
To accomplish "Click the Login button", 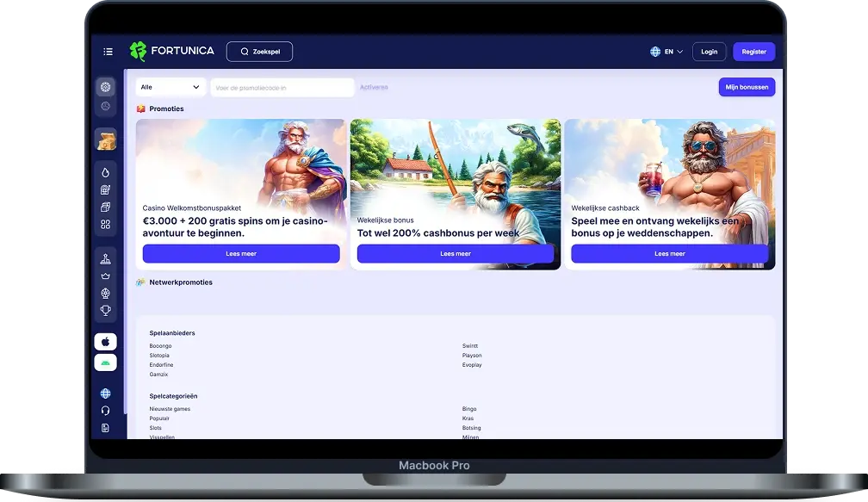I will (709, 52).
